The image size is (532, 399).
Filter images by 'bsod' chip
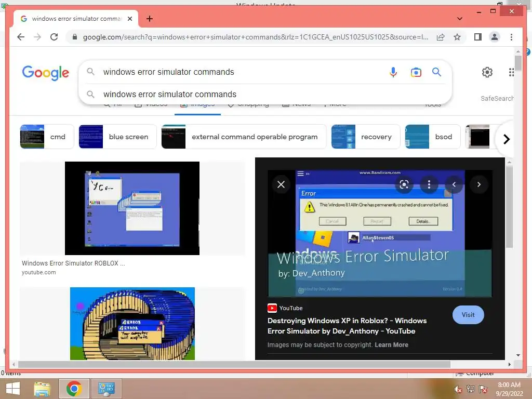coord(433,137)
